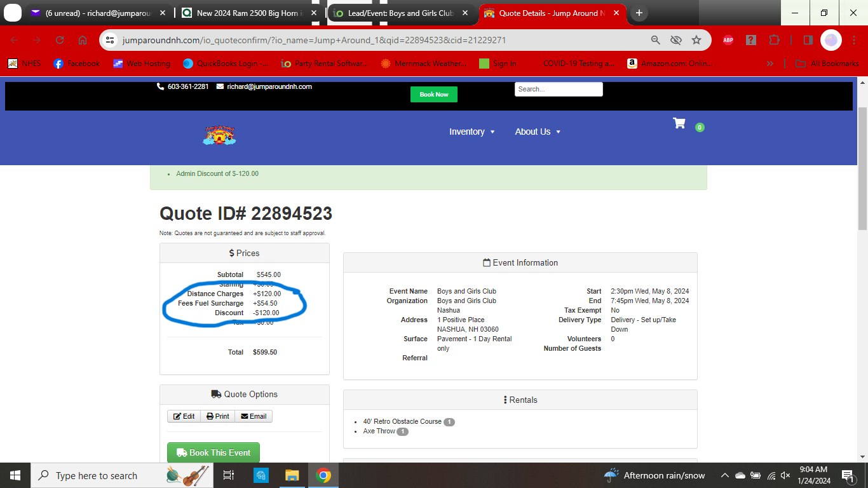This screenshot has height=488, width=868.
Task: Click the zoom magnifier icon in address bar
Action: point(656,40)
